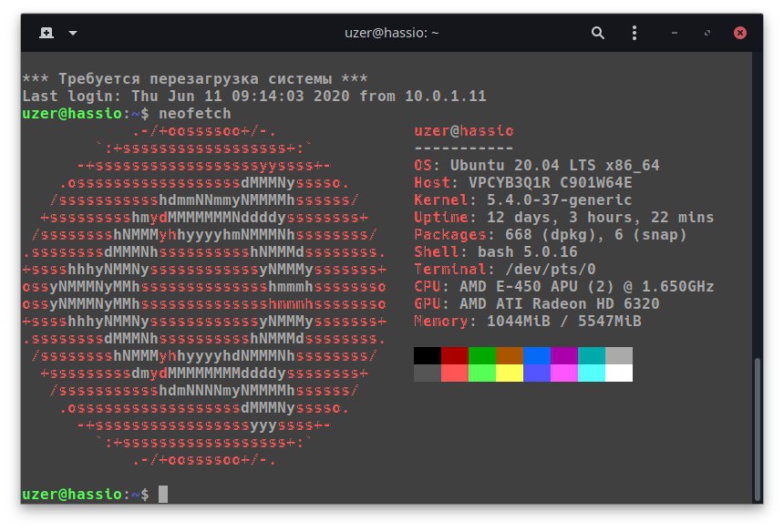The image size is (784, 532).
Task: Click the black color block
Action: pos(428,355)
